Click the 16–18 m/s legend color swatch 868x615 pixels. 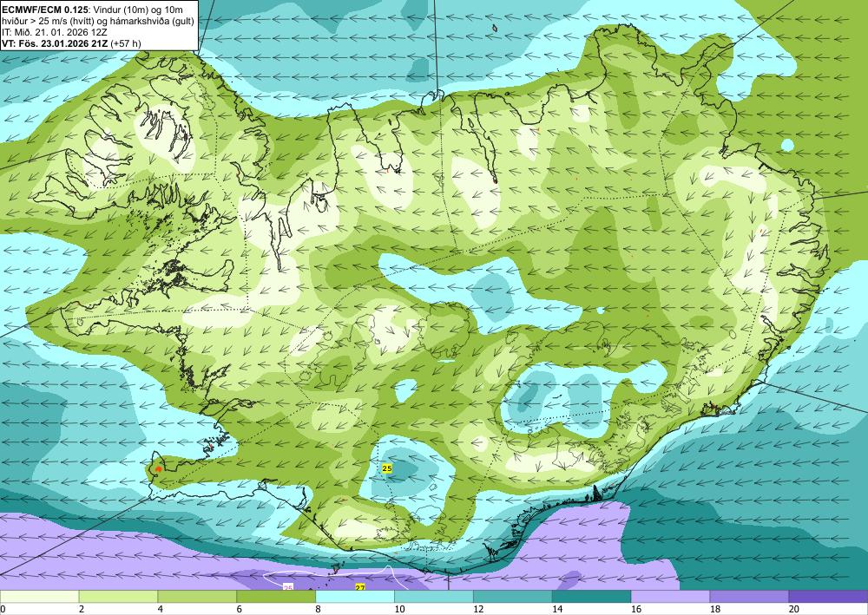(x=670, y=596)
